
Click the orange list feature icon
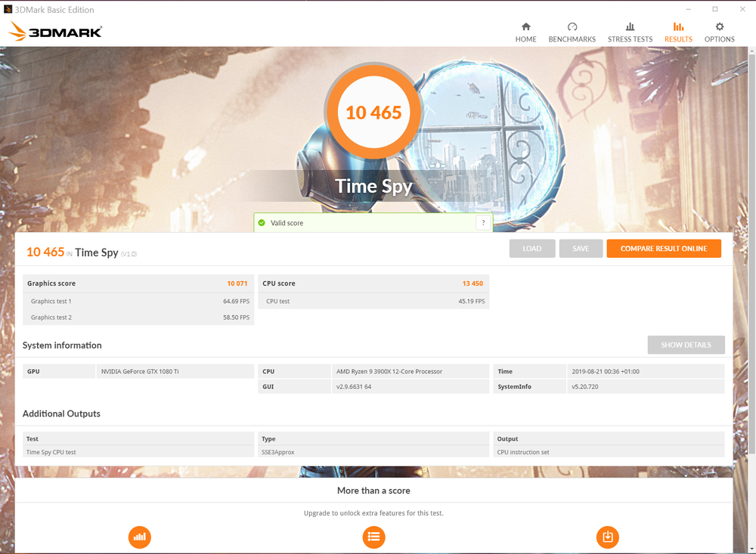pos(373,537)
